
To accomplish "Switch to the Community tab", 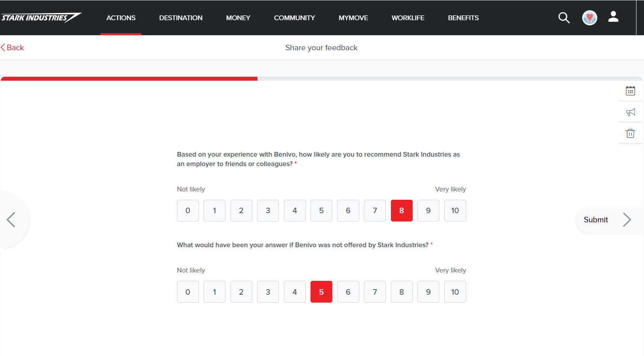I will click(294, 18).
